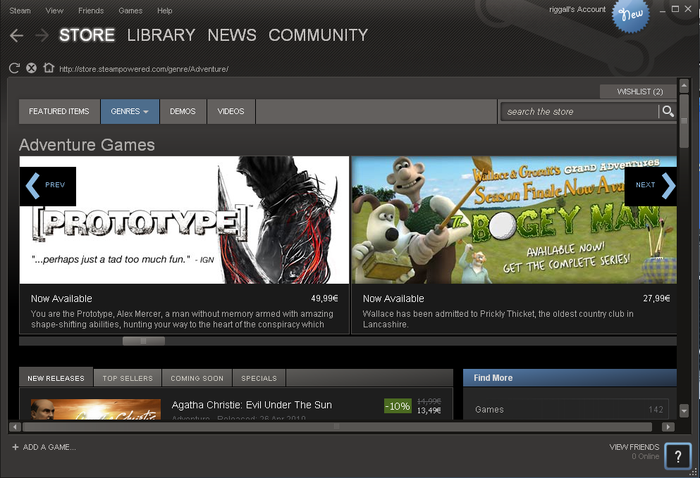Open View Friends
The height and width of the screenshot is (478, 700).
pyautogui.click(x=634, y=447)
